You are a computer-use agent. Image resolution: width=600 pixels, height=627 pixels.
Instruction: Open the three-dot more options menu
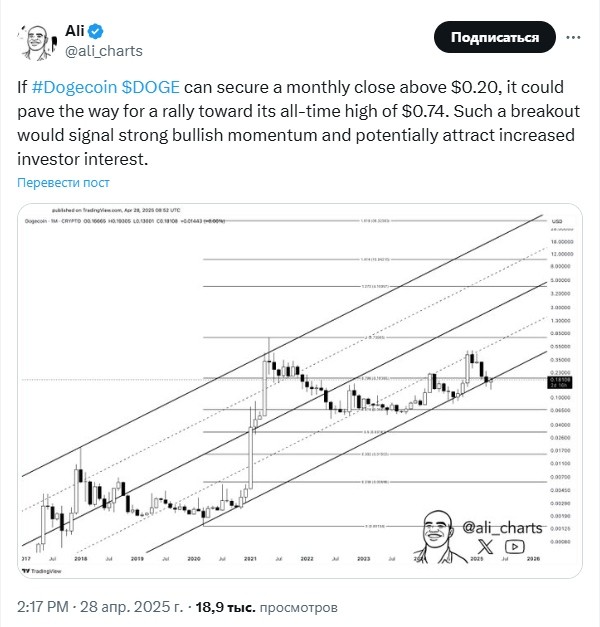[575, 37]
